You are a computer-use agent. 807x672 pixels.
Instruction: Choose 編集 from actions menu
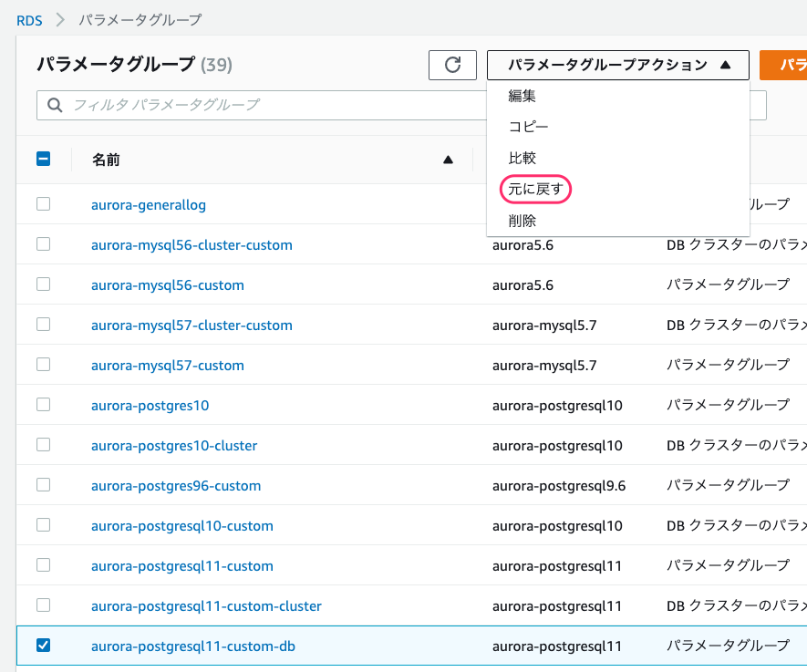point(522,96)
